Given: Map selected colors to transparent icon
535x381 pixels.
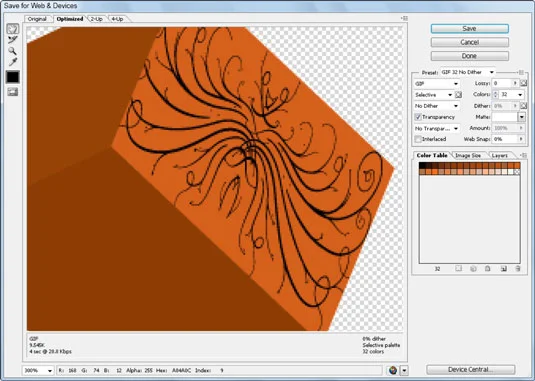Looking at the screenshot, I should [459, 269].
